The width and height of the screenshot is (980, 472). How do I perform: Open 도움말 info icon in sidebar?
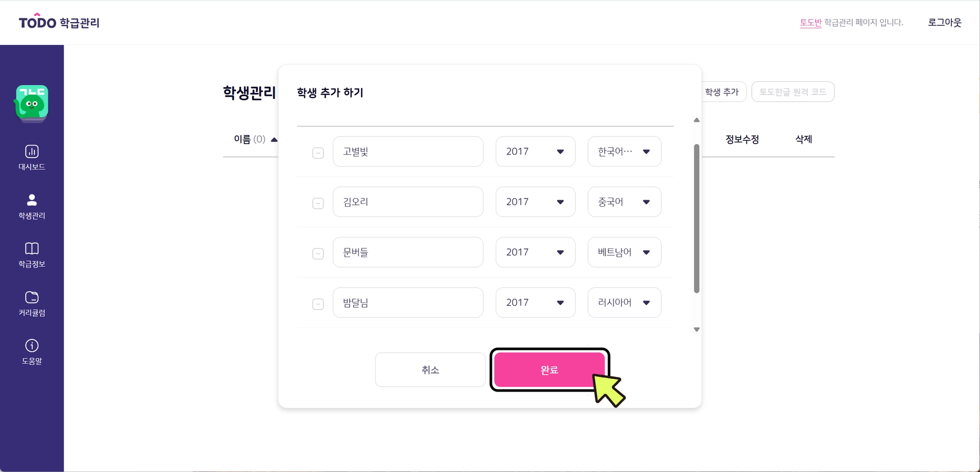coord(32,346)
